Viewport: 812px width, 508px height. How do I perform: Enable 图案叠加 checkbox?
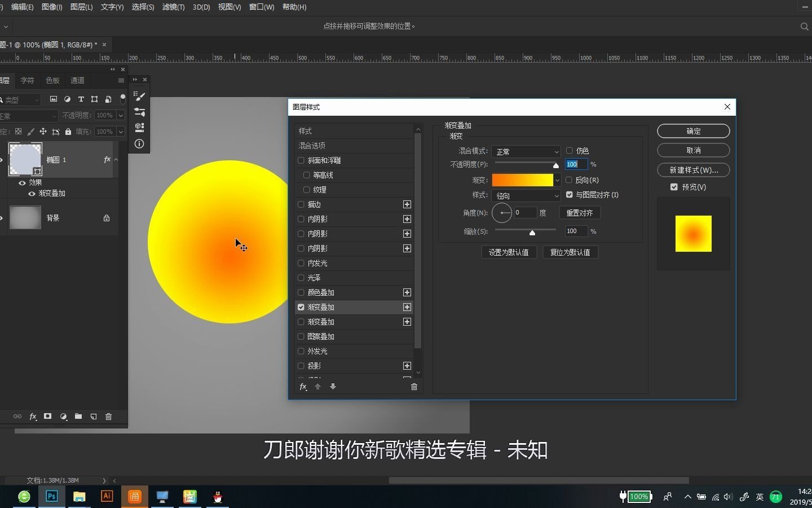tap(301, 336)
